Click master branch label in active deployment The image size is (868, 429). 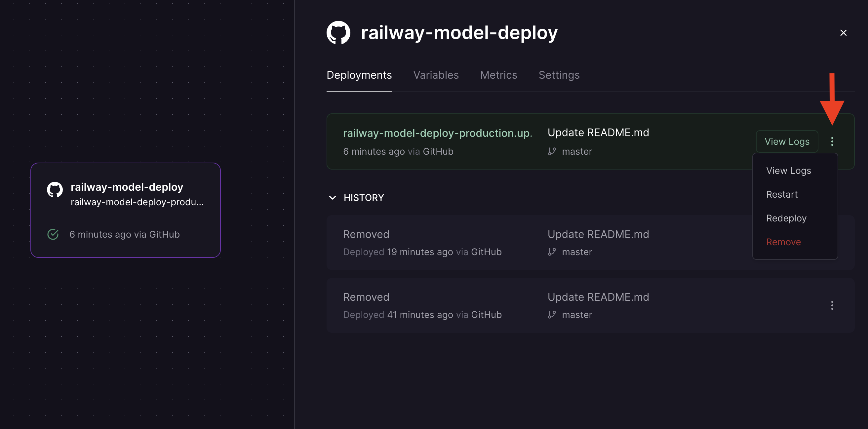pos(577,152)
